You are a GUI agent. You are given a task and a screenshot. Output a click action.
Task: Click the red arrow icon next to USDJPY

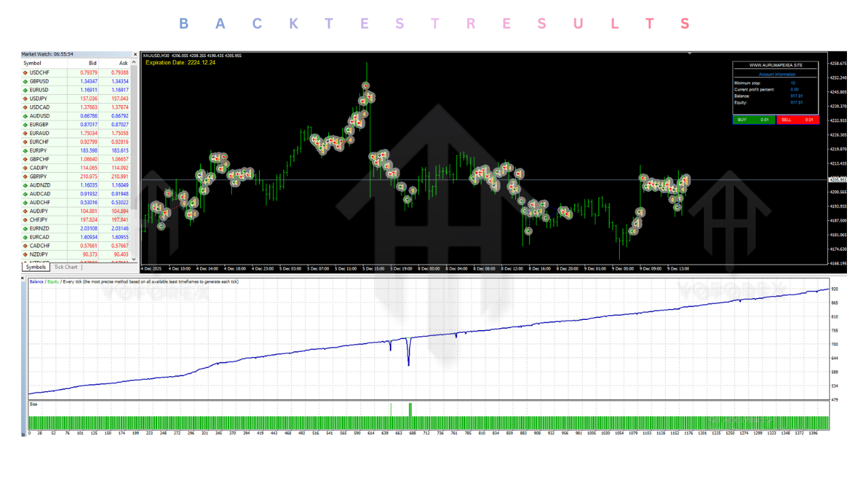pos(25,98)
